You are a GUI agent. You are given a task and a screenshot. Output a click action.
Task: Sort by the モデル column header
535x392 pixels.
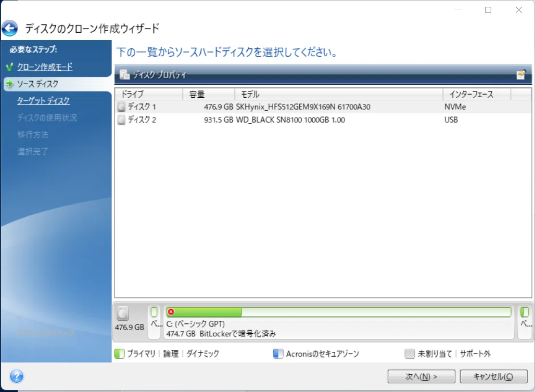pyautogui.click(x=339, y=94)
